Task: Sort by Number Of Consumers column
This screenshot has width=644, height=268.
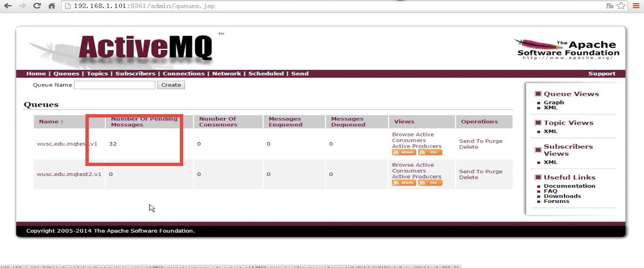Action: pyautogui.click(x=218, y=122)
